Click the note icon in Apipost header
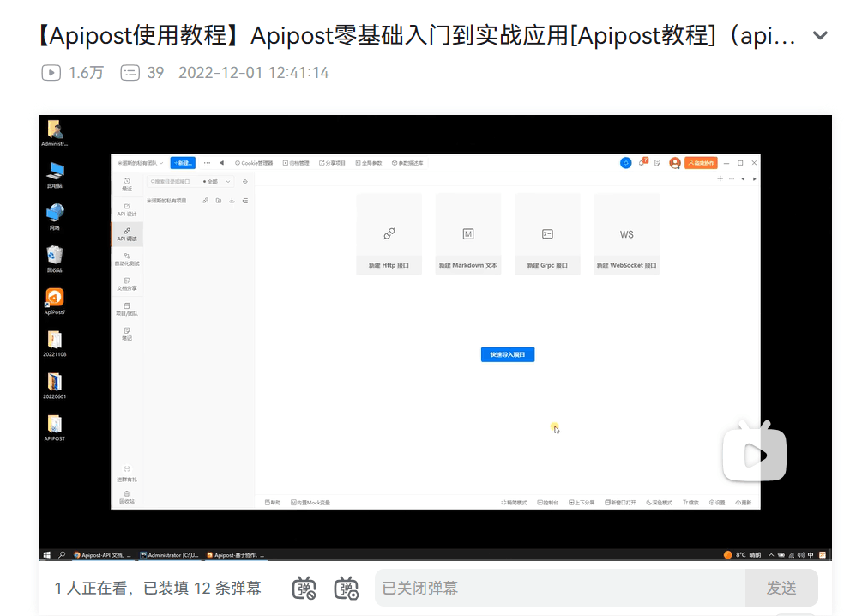The width and height of the screenshot is (862, 616). [658, 163]
